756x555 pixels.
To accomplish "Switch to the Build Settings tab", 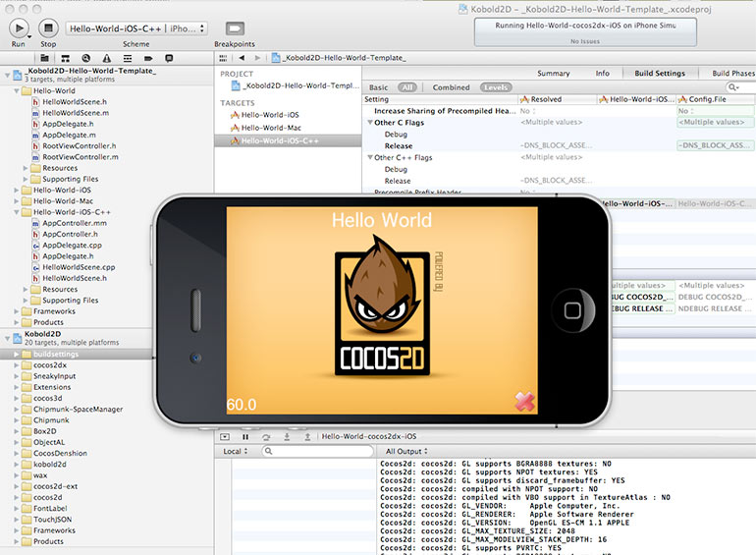I will [x=660, y=74].
